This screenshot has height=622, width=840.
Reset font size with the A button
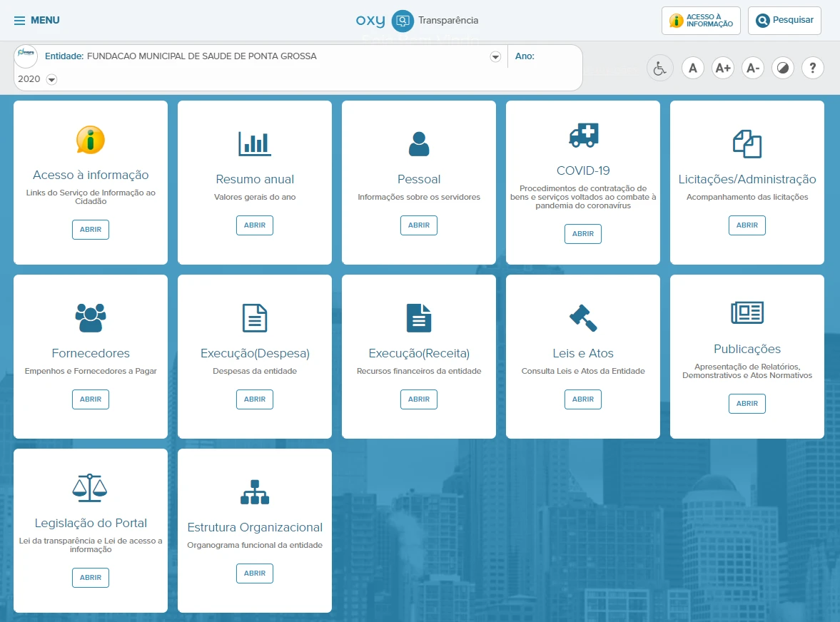[692, 68]
